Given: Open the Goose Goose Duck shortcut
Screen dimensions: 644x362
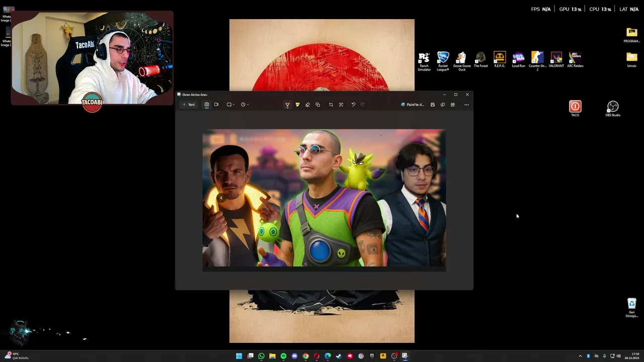Looking at the screenshot, I should 462,61.
